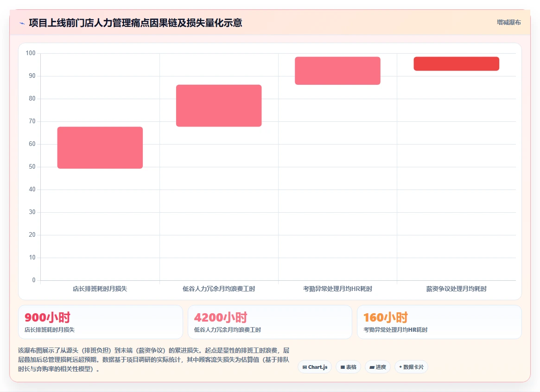Select the 考勤异常处理月均HR耗时 waterfall bar

pos(337,70)
